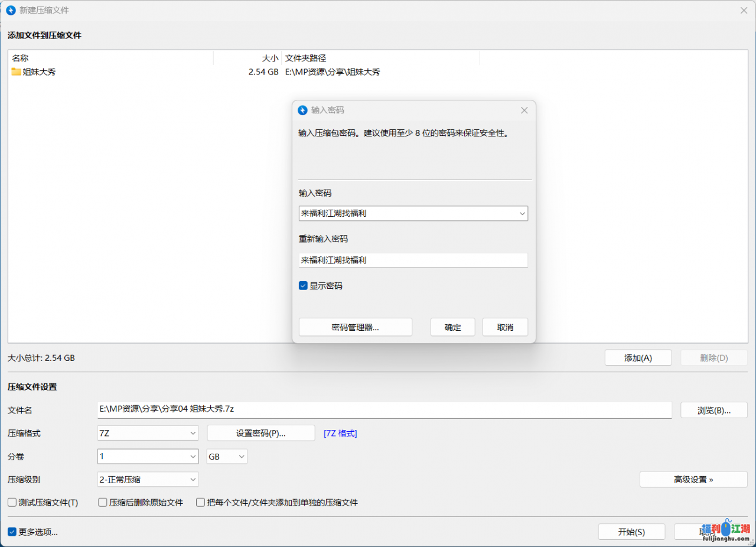Enable 测试压缩文件(T) checkbox
This screenshot has height=547, width=756.
pyautogui.click(x=12, y=503)
